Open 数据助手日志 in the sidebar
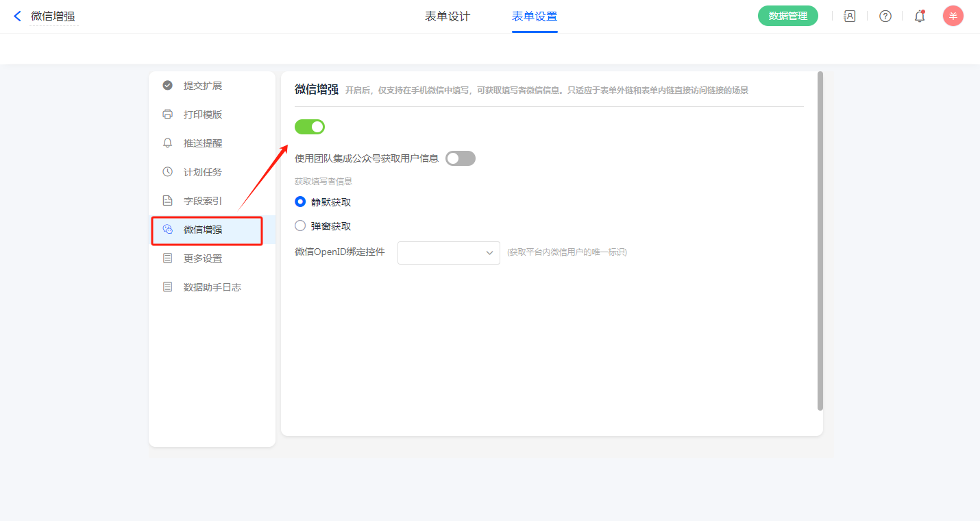Viewport: 980px width, 521px height. pyautogui.click(x=212, y=287)
